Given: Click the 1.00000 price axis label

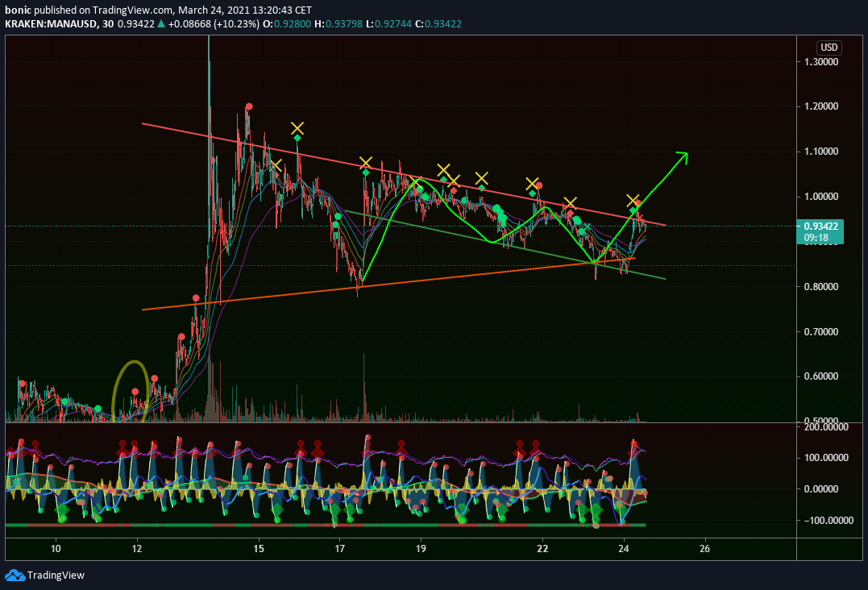Looking at the screenshot, I should 821,197.
